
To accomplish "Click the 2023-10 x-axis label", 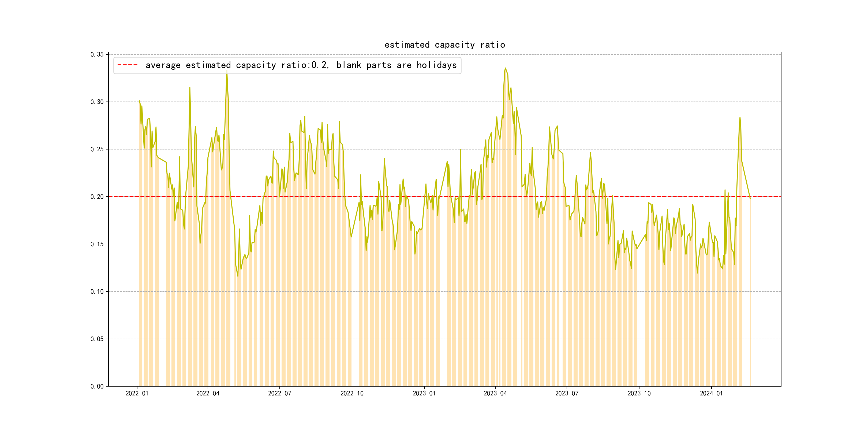I will [639, 393].
